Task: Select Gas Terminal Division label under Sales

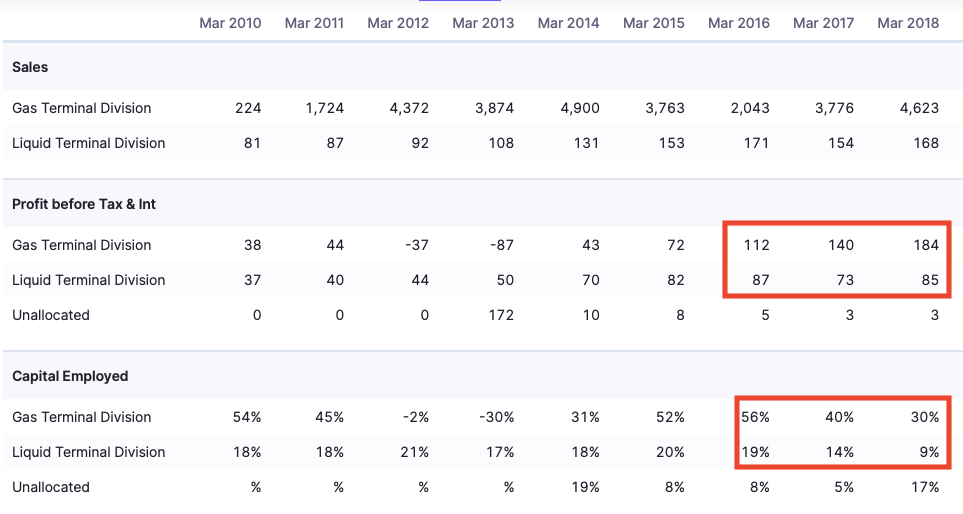Action: (82, 108)
